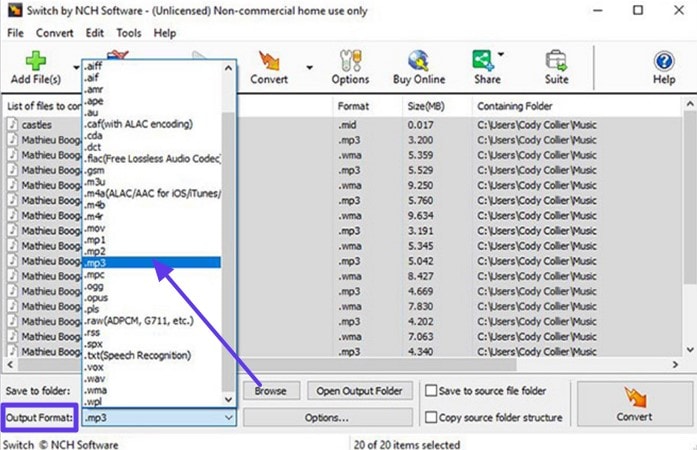Click the Convert toolbar icon

(269, 61)
